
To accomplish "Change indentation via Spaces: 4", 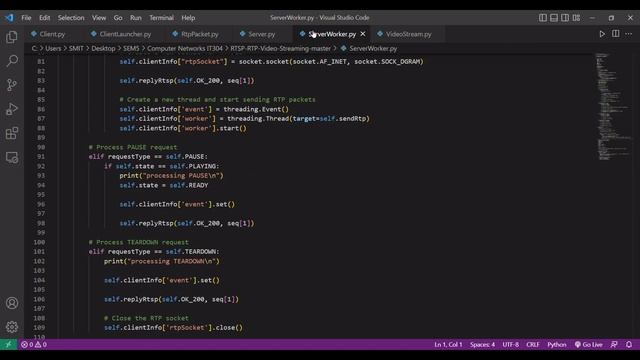I will click(x=482, y=344).
